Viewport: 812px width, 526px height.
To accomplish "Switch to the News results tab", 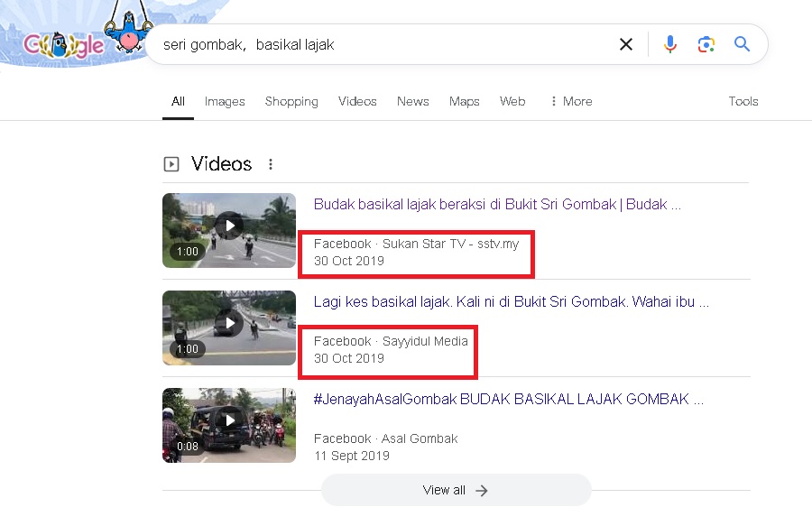I will point(412,101).
